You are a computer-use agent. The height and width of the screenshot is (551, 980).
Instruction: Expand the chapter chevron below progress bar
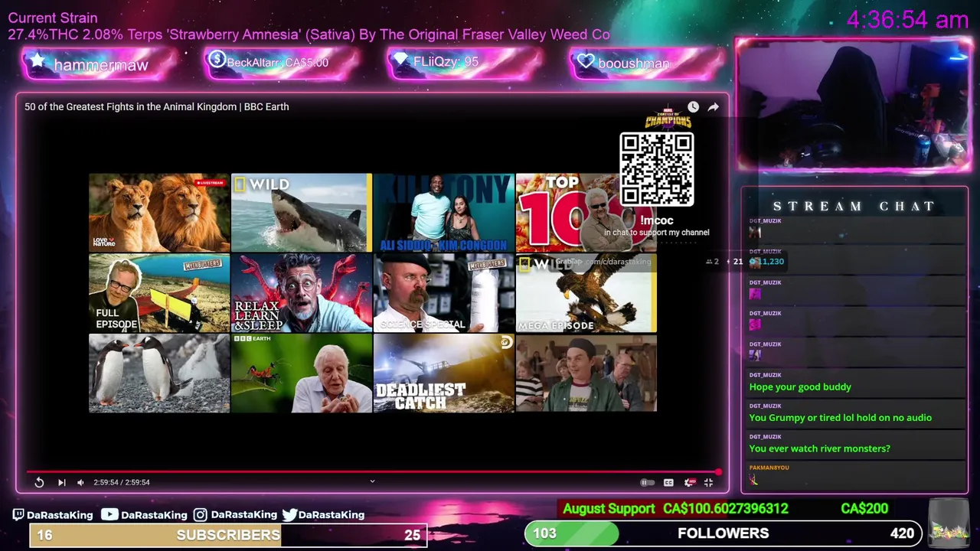click(x=372, y=481)
